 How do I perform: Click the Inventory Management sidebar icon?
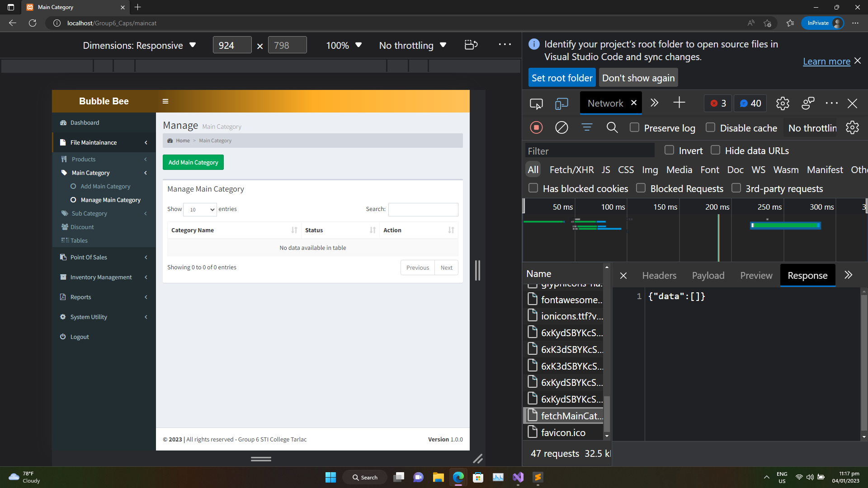click(63, 277)
